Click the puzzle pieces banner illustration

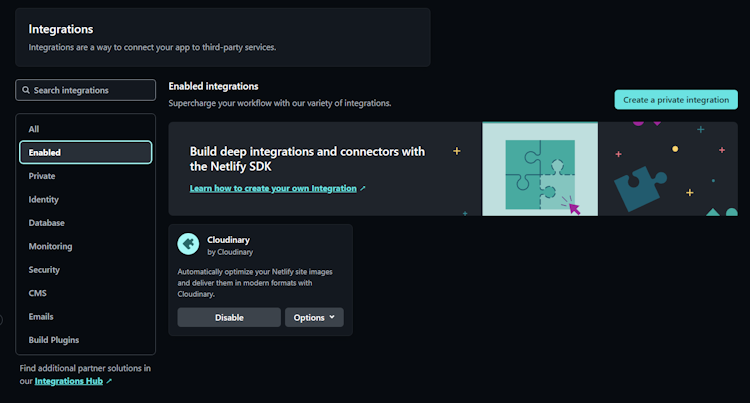pyautogui.click(x=540, y=169)
